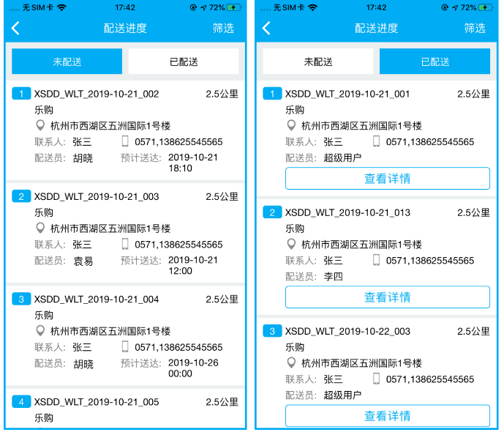The width and height of the screenshot is (504, 435).
Task: Tap delivery time 2019-10-26 00:00
Action: click(x=193, y=368)
